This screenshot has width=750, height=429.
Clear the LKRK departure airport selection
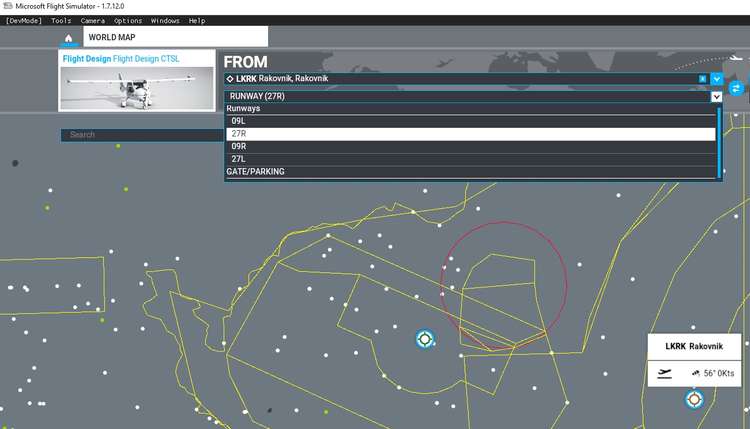coord(702,79)
